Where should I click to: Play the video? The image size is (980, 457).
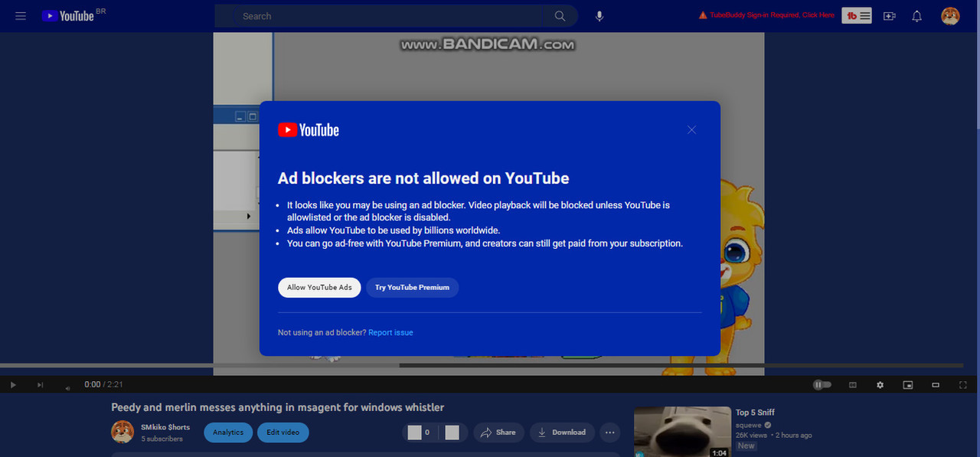pos(13,385)
